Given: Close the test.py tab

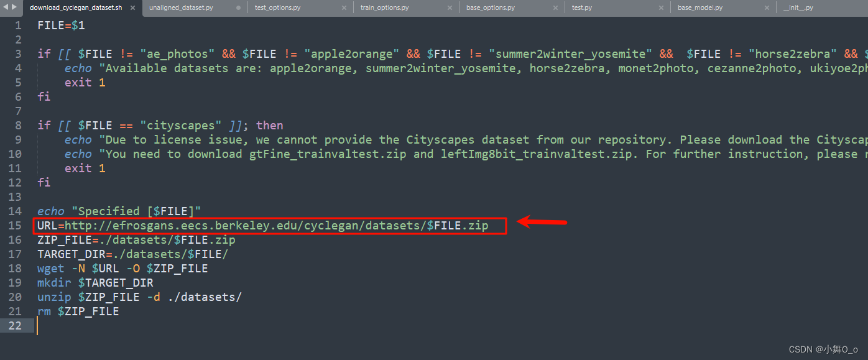Looking at the screenshot, I should pos(661,8).
